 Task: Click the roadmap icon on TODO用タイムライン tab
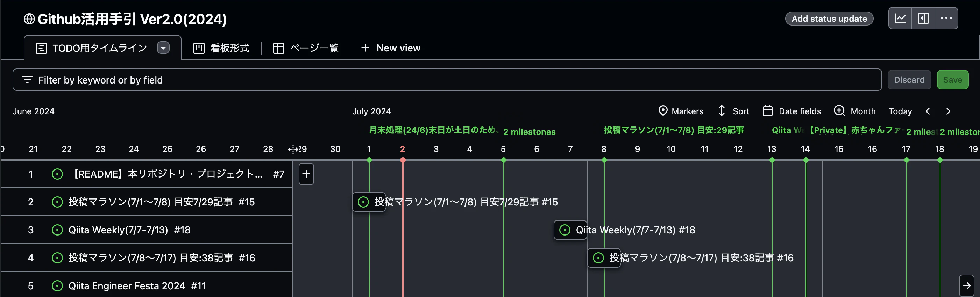[x=41, y=48]
